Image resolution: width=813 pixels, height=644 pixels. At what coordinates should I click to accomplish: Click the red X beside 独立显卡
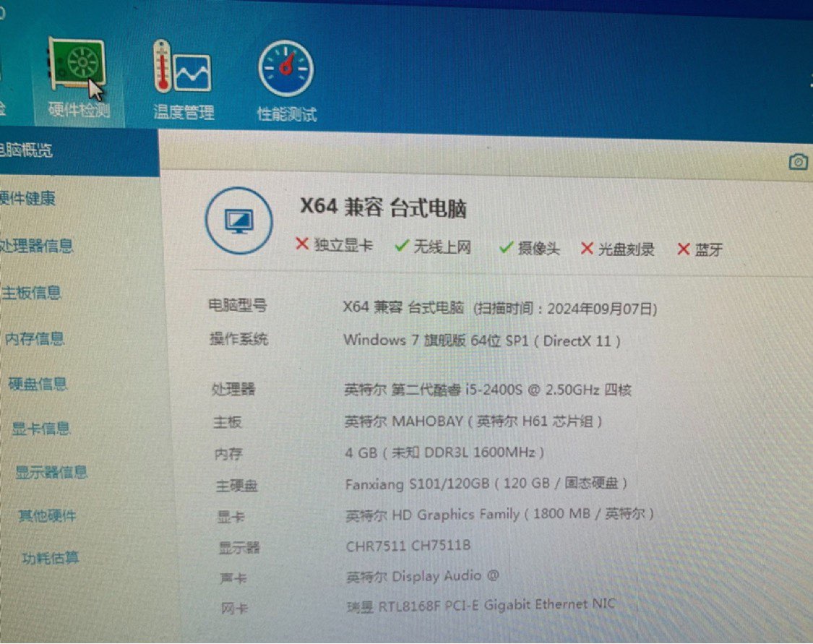click(x=303, y=244)
